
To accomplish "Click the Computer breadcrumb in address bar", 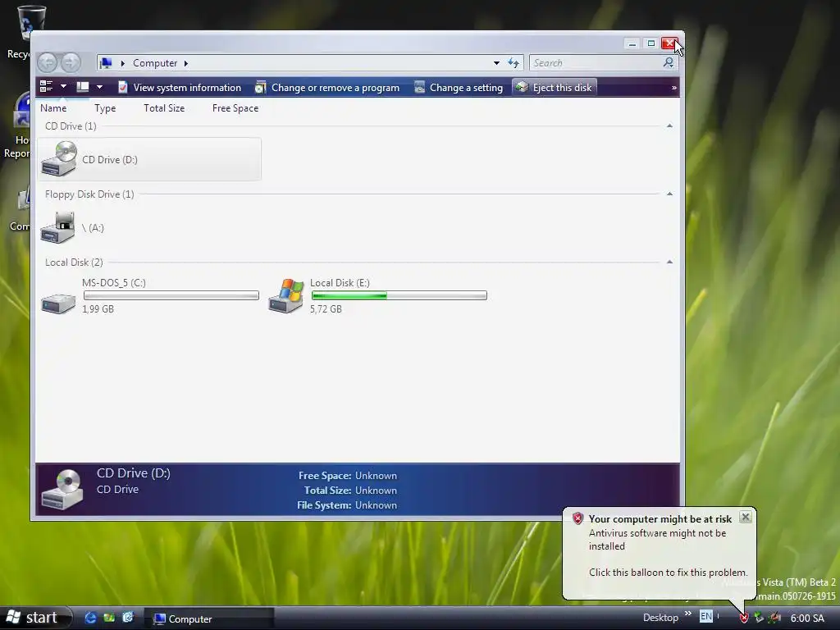I will coord(155,63).
